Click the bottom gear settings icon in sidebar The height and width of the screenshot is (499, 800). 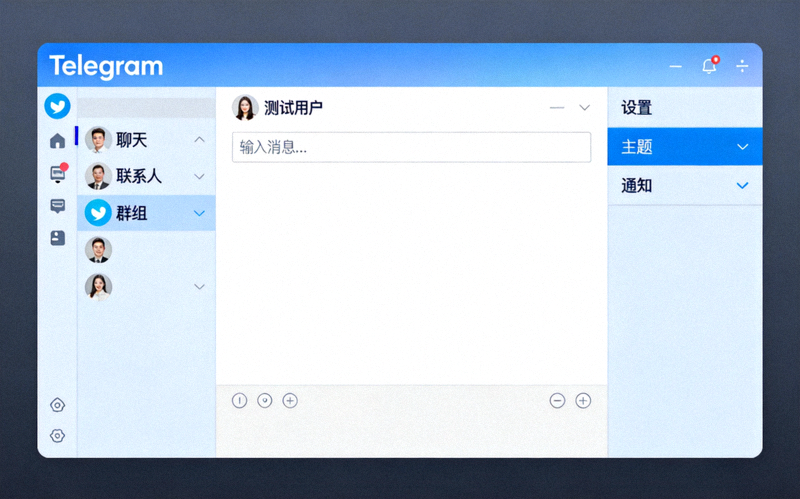58,436
